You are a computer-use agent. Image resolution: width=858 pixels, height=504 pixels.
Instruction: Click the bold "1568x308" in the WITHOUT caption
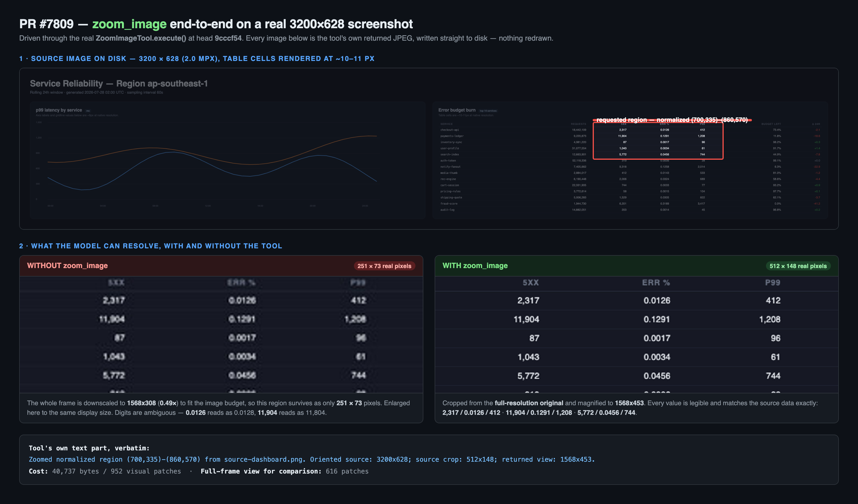click(141, 403)
